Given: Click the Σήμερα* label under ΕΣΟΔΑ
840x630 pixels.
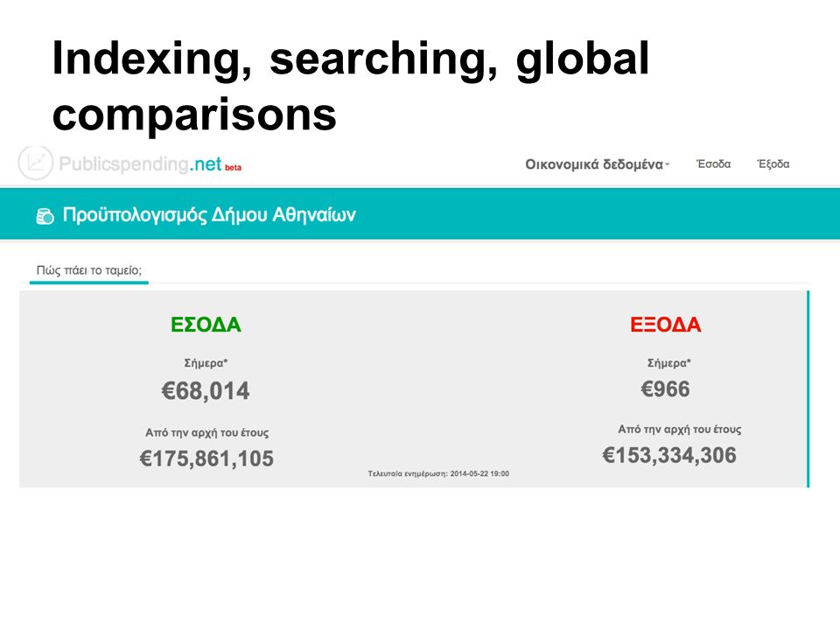Looking at the screenshot, I should [206, 363].
